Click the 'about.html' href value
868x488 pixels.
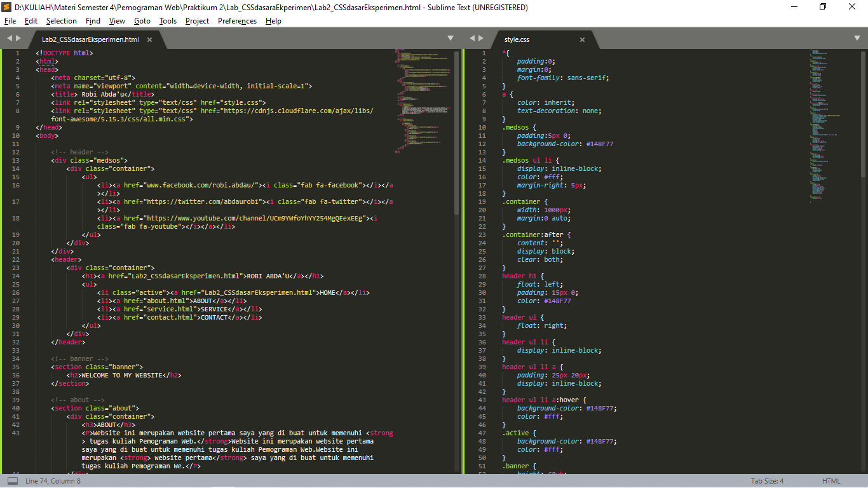165,301
